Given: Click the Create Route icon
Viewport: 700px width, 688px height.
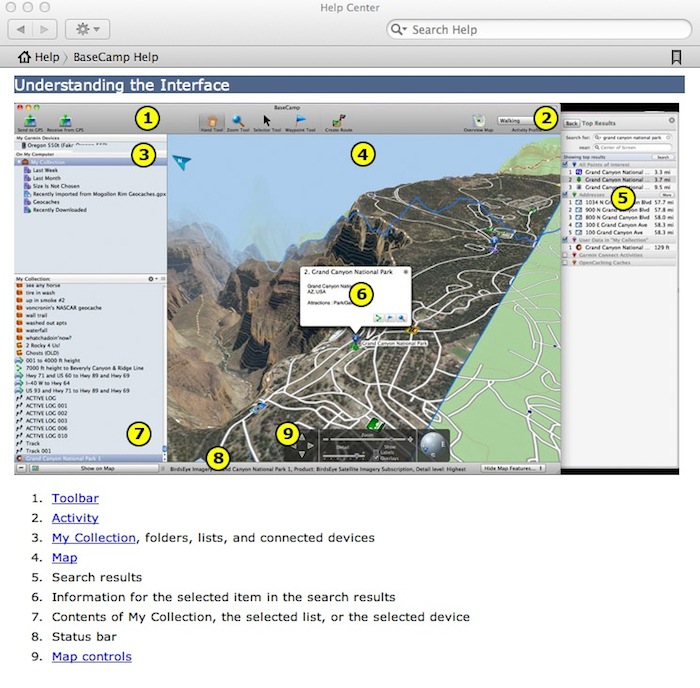Looking at the screenshot, I should 338,123.
